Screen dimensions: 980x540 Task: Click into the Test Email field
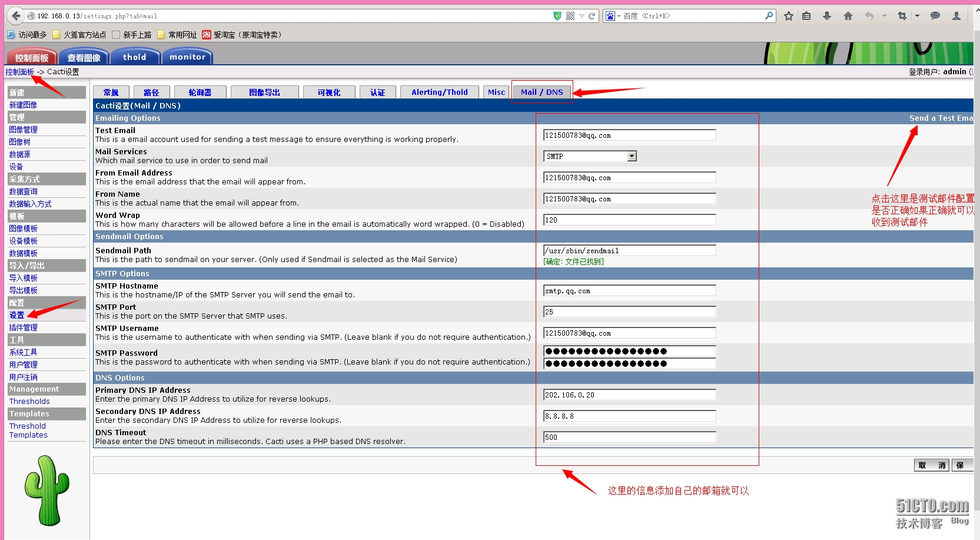coord(629,135)
